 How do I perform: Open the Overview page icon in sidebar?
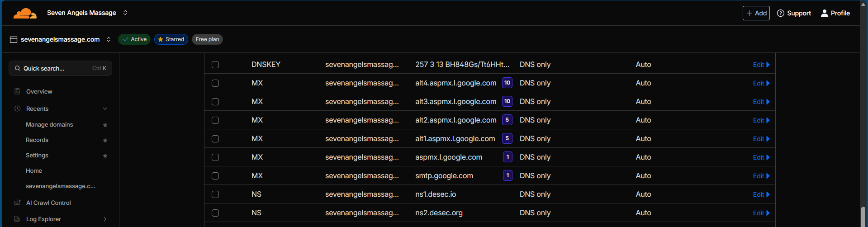[x=17, y=91]
